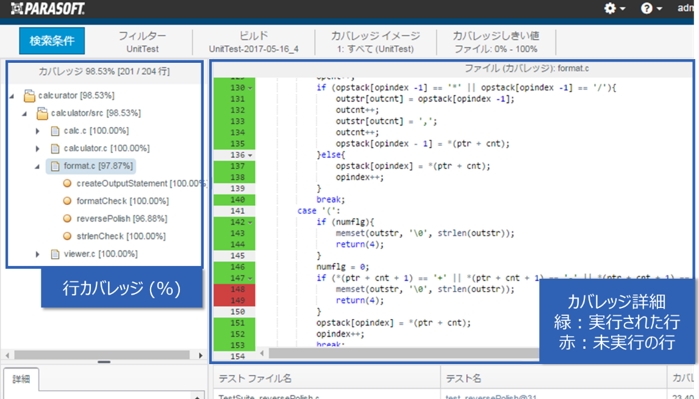This screenshot has height=399, width=699.
Task: Select calc.c [100.00%] in the tree
Action: click(x=96, y=131)
